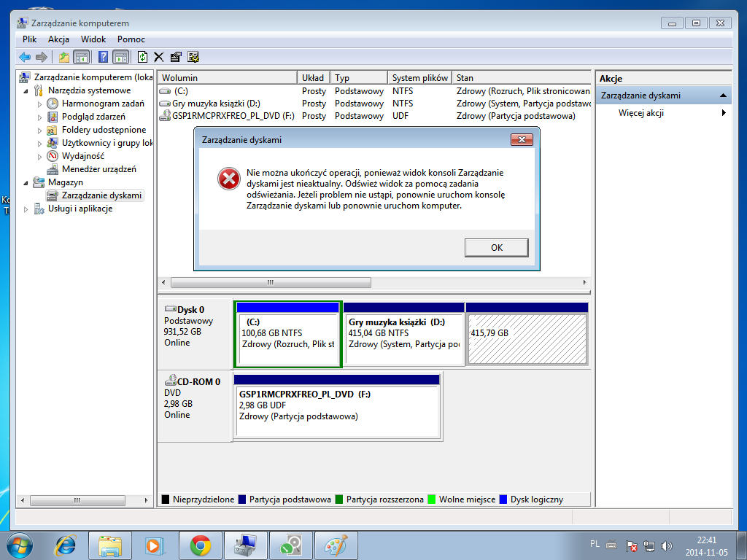
Task: Click Menedżer urządzeń icon in tree
Action: 53,169
